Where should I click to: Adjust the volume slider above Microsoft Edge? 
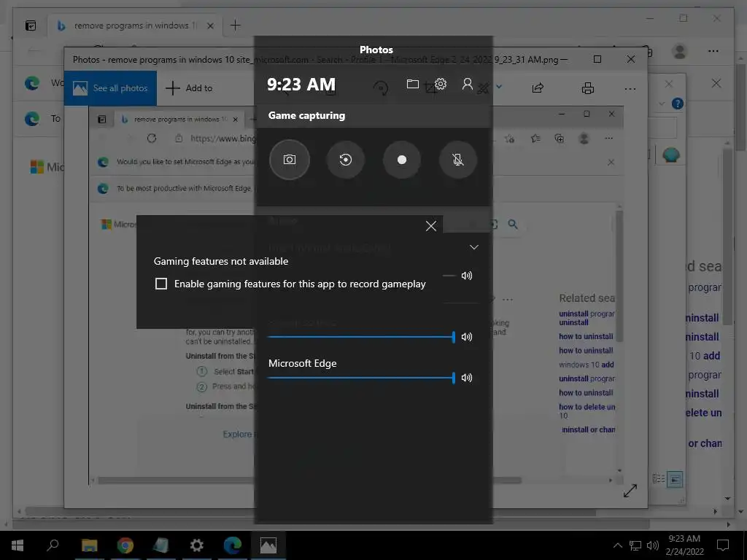click(362, 337)
